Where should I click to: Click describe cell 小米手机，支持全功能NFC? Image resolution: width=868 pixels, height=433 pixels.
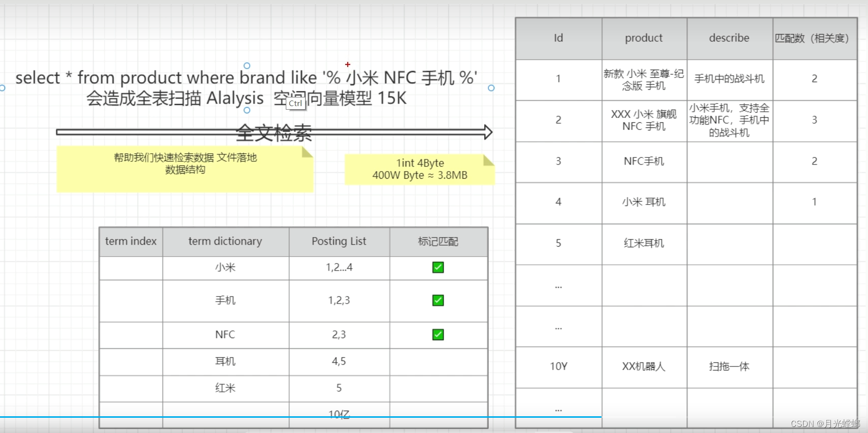pyautogui.click(x=729, y=120)
